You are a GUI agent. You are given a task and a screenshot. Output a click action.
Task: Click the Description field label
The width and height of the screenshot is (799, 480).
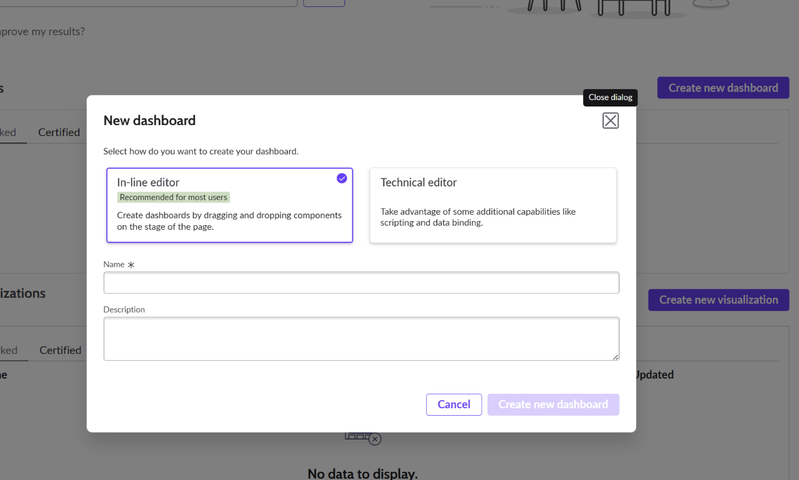pyautogui.click(x=124, y=310)
